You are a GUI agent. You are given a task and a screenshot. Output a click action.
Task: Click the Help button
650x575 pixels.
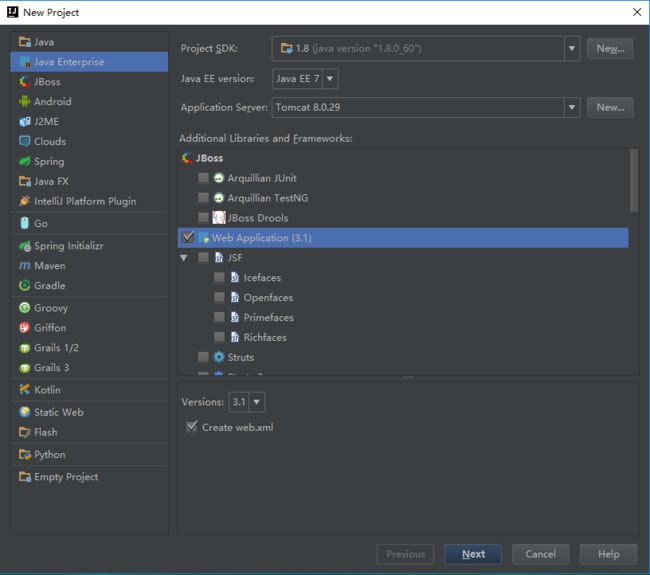point(609,554)
